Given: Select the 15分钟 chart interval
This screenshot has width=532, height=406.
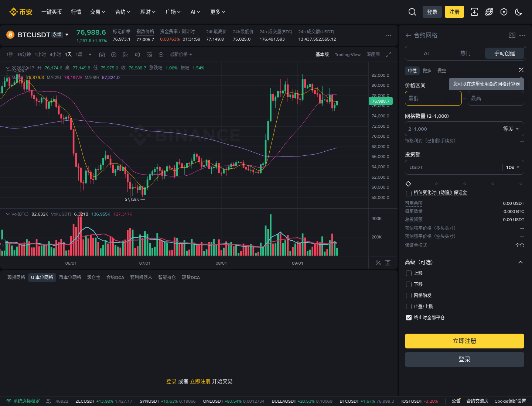Looking at the screenshot, I should 24,55.
